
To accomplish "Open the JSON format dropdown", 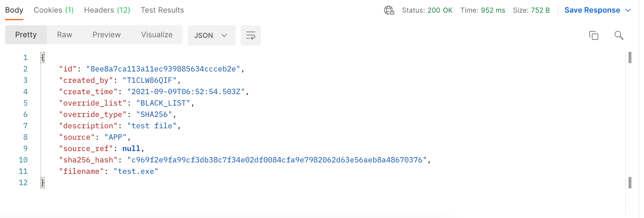I will pyautogui.click(x=211, y=35).
